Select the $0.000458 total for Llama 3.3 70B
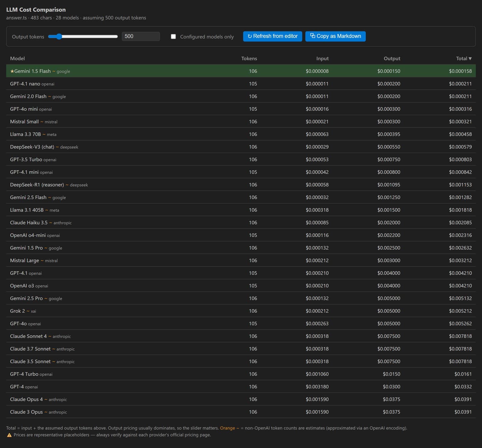This screenshot has height=448, width=482. click(x=460, y=134)
